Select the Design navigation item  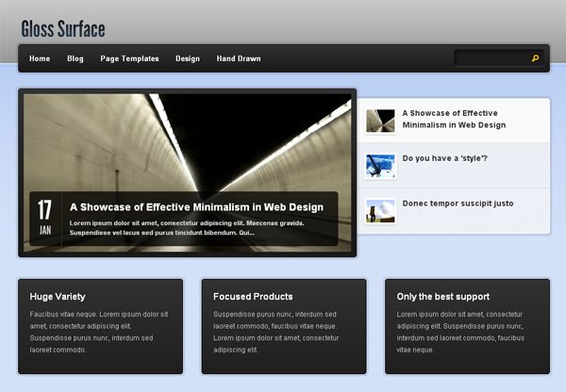(188, 58)
